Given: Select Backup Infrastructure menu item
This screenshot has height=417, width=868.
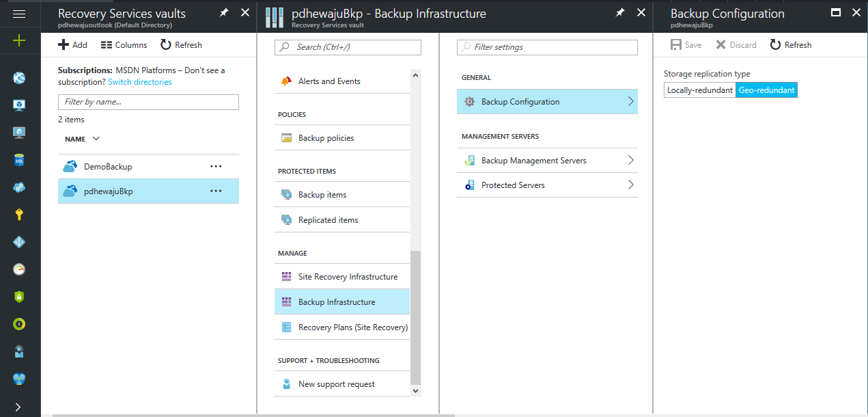Looking at the screenshot, I should 342,302.
